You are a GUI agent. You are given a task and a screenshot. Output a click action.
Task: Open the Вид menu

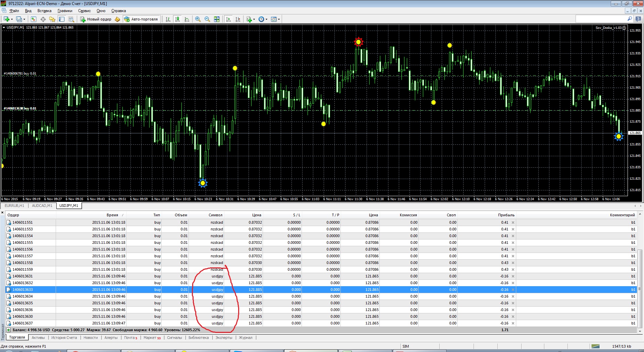(x=28, y=11)
